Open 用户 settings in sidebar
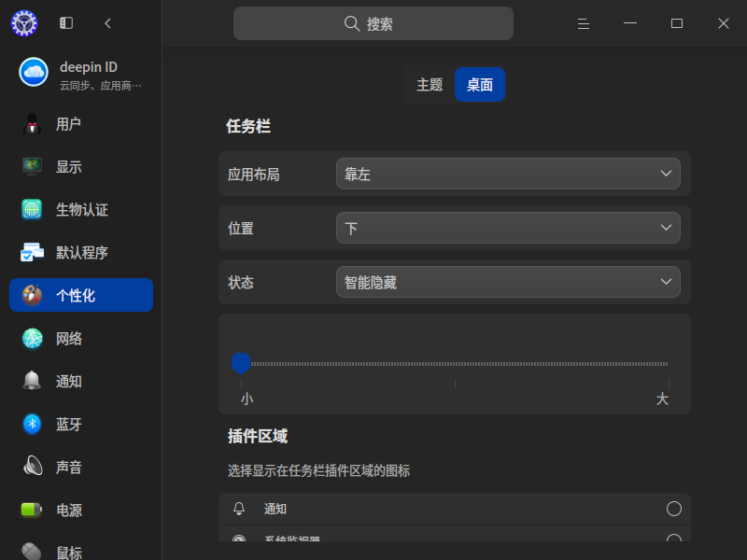Screen dimensions: 747x560 [81, 124]
